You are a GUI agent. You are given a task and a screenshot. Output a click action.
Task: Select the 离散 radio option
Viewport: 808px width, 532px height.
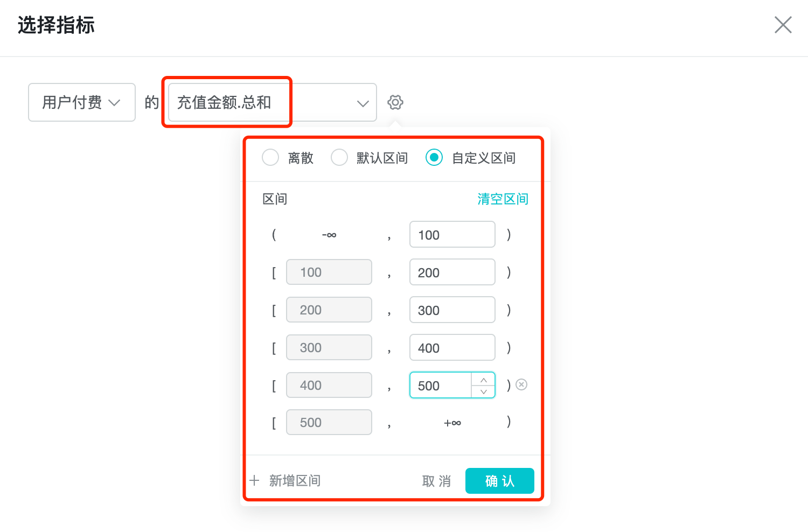(x=270, y=158)
